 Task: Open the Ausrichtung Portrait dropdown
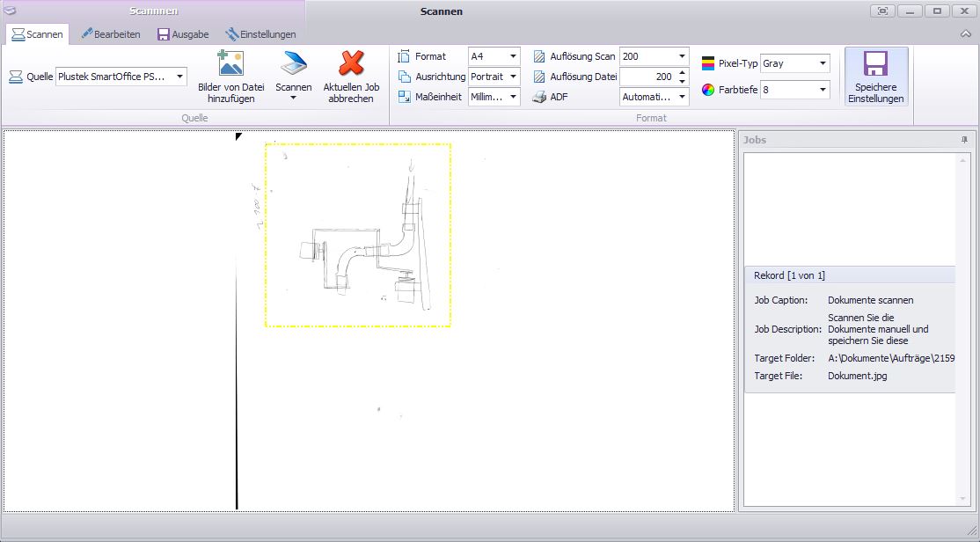[513, 77]
